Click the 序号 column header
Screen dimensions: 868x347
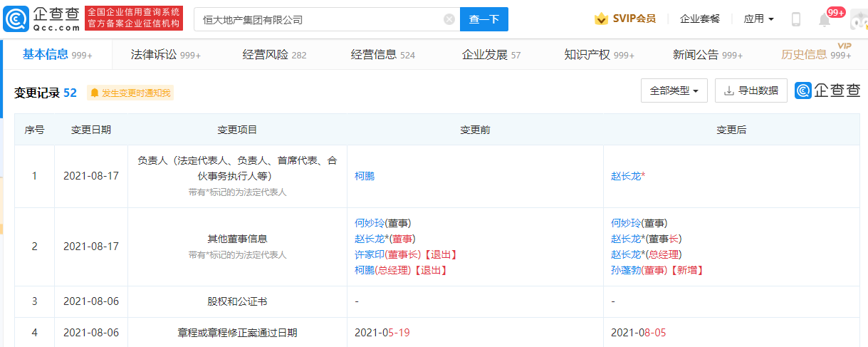[35, 130]
